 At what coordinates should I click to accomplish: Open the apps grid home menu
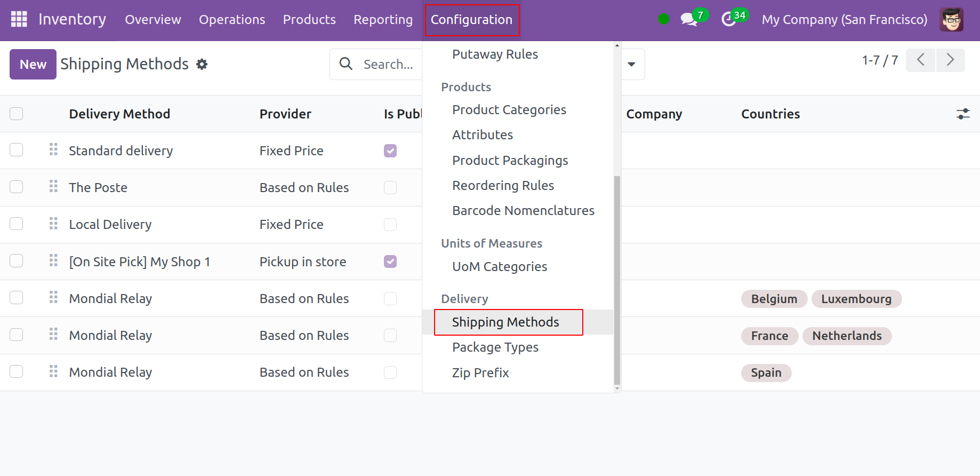[19, 19]
